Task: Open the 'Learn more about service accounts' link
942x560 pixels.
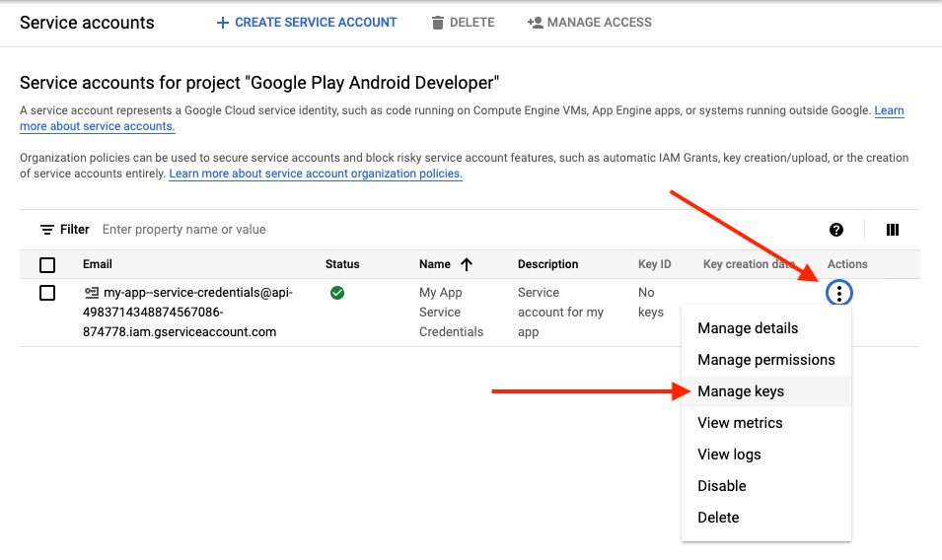Action: point(98,126)
